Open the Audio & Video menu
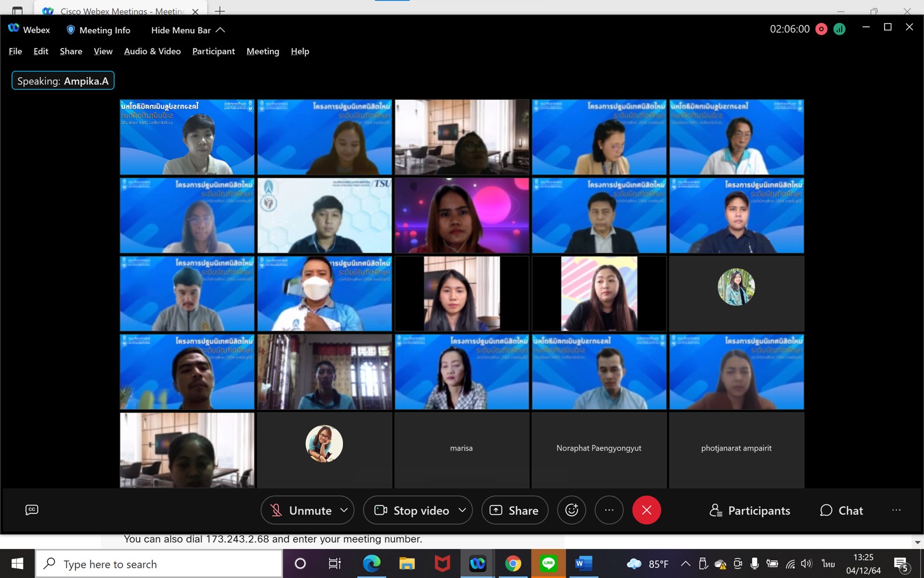This screenshot has height=578, width=924. coord(152,51)
